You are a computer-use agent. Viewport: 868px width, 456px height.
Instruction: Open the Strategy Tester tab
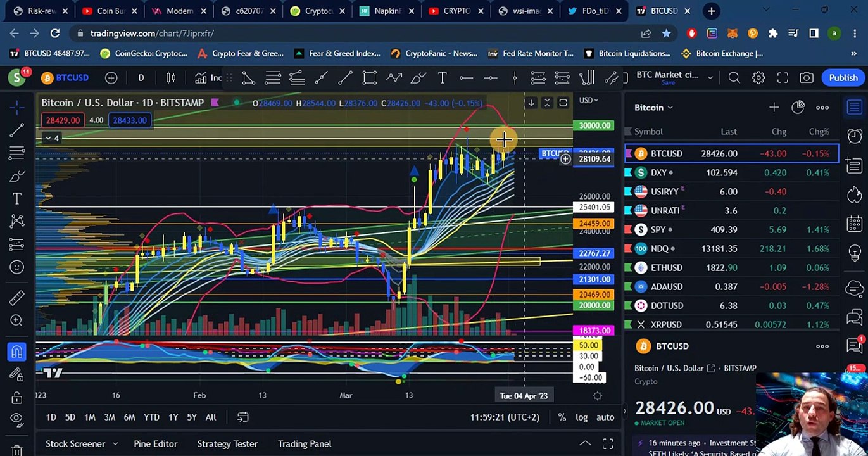pyautogui.click(x=227, y=444)
